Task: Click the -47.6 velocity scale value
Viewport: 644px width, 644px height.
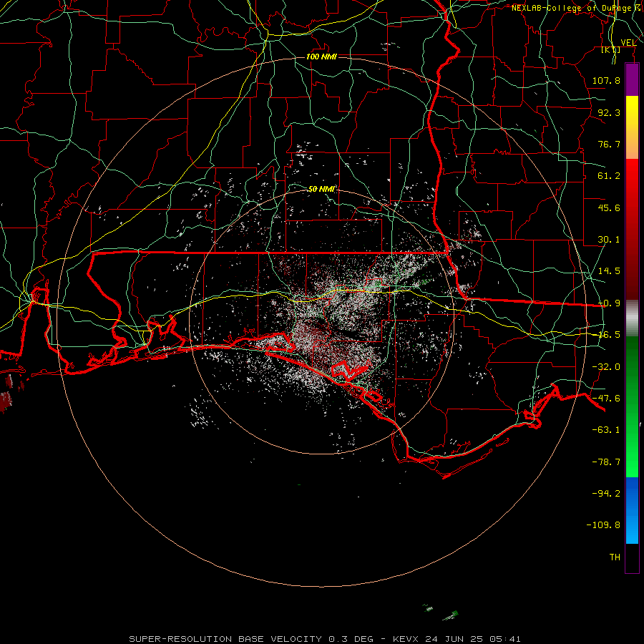Action: 606,399
